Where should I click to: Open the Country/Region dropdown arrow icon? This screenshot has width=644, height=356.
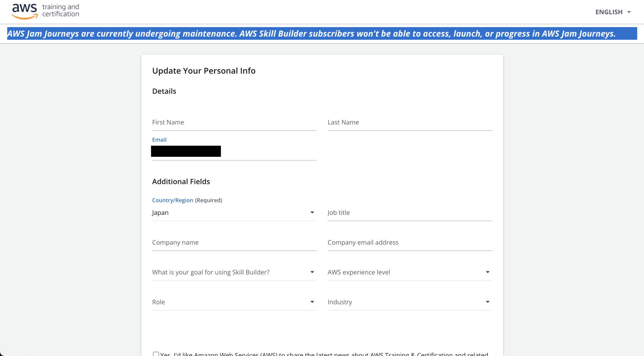(x=312, y=212)
